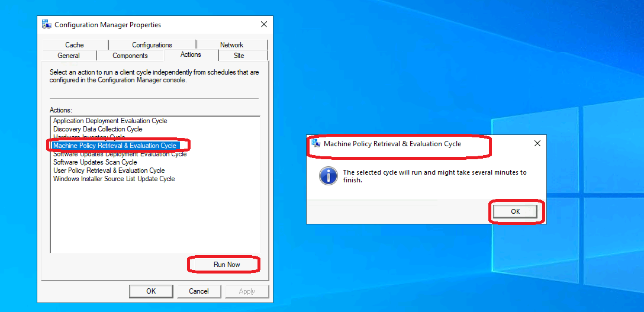644x312 pixels.
Task: Switch to the Configurations tab
Action: (152, 45)
